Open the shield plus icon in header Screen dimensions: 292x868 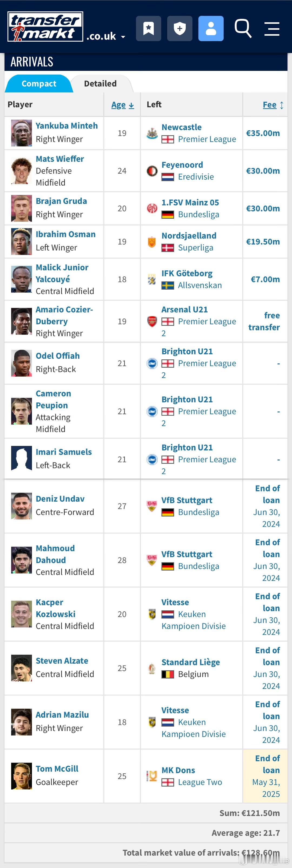pyautogui.click(x=180, y=28)
